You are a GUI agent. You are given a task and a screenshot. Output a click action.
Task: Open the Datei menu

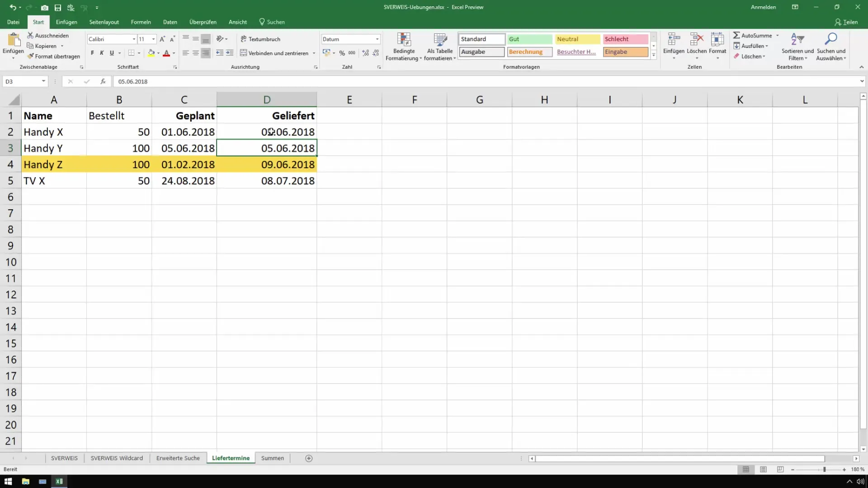[14, 22]
